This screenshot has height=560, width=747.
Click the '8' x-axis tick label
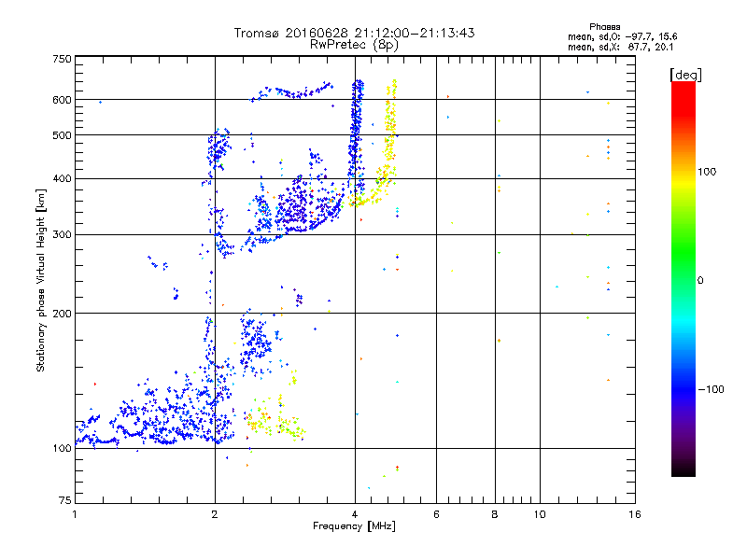[495, 514]
